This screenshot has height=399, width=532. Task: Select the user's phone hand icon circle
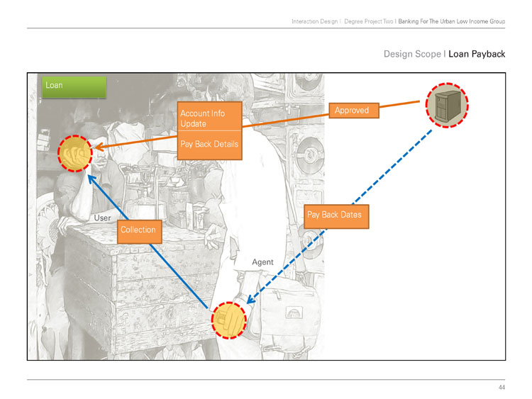pos(75,153)
